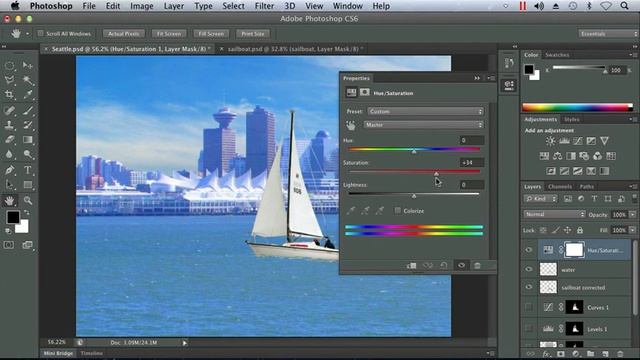Open the Master channel dropdown

click(x=424, y=125)
